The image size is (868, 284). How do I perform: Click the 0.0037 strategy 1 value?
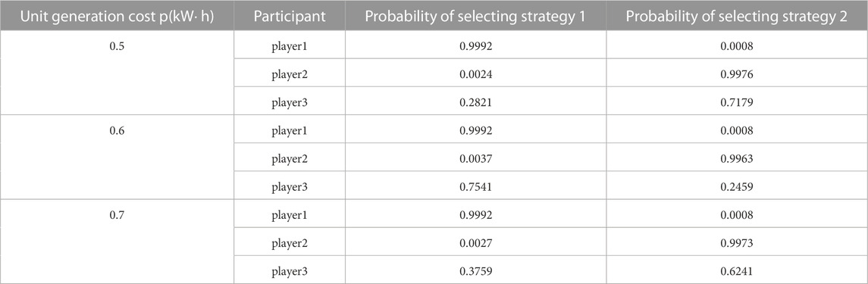pos(475,158)
